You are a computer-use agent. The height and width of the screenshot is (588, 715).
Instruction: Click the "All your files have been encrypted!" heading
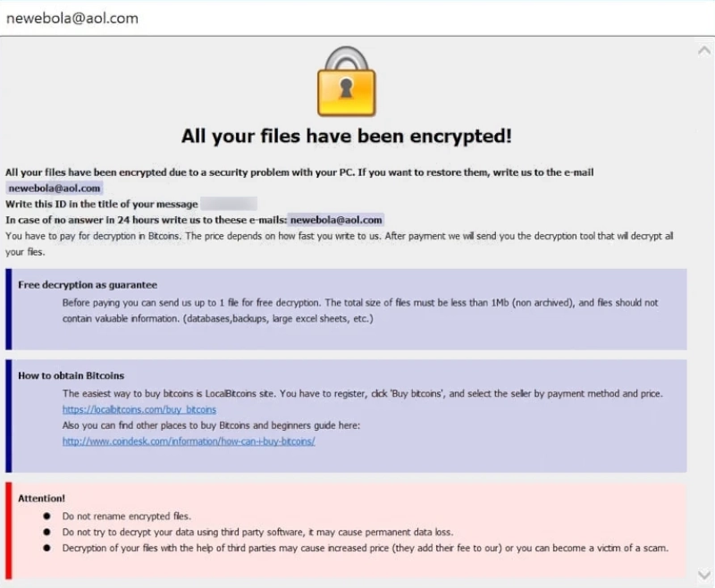tap(347, 137)
